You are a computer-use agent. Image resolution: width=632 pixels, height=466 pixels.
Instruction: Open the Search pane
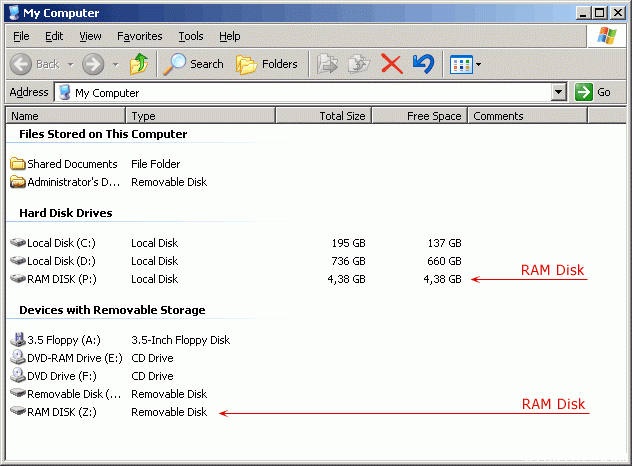pyautogui.click(x=193, y=64)
